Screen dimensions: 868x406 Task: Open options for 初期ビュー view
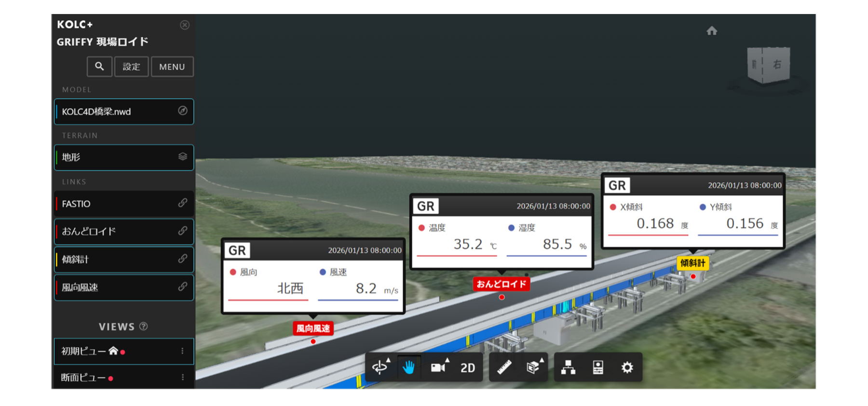click(x=182, y=351)
